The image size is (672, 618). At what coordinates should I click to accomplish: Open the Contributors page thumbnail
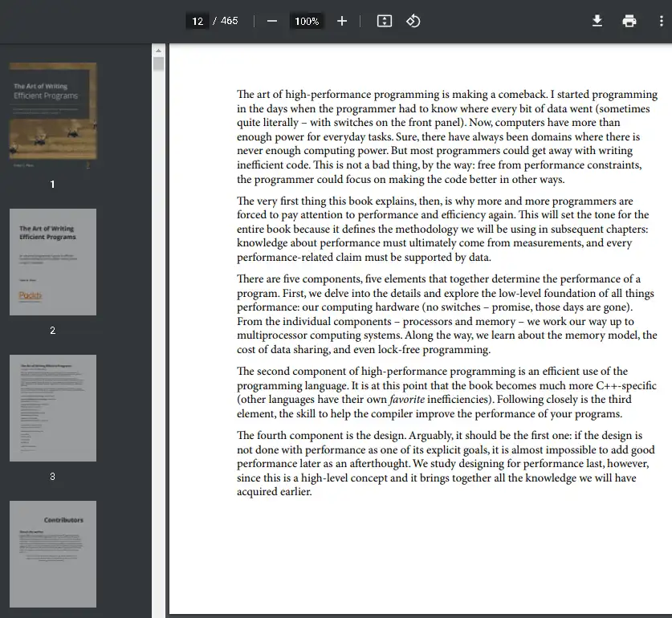coord(53,554)
